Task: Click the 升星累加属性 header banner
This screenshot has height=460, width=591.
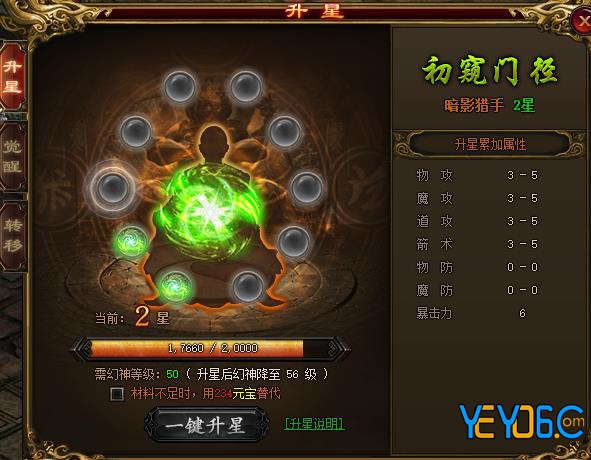Action: click(490, 144)
